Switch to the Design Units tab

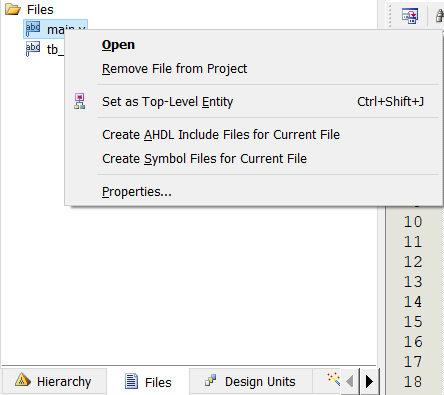(251, 381)
